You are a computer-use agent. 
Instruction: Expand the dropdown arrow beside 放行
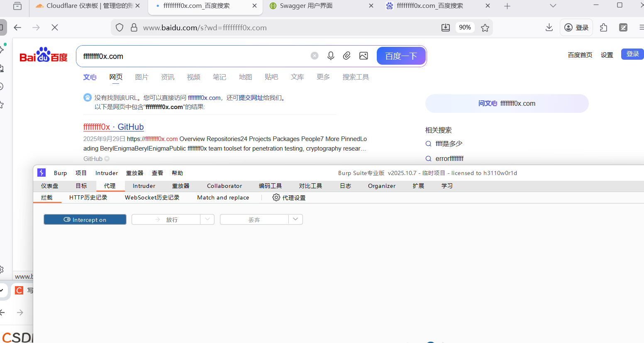[x=207, y=219]
